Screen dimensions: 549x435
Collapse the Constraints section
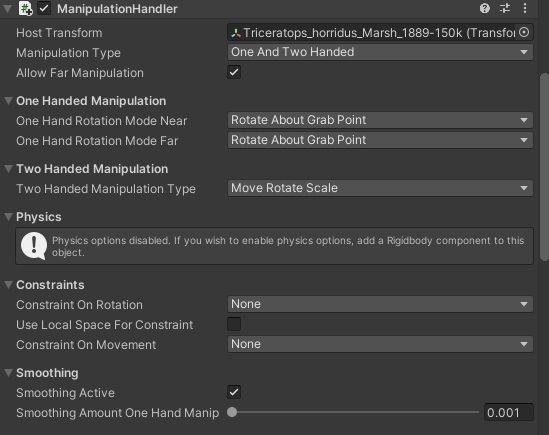(x=8, y=285)
